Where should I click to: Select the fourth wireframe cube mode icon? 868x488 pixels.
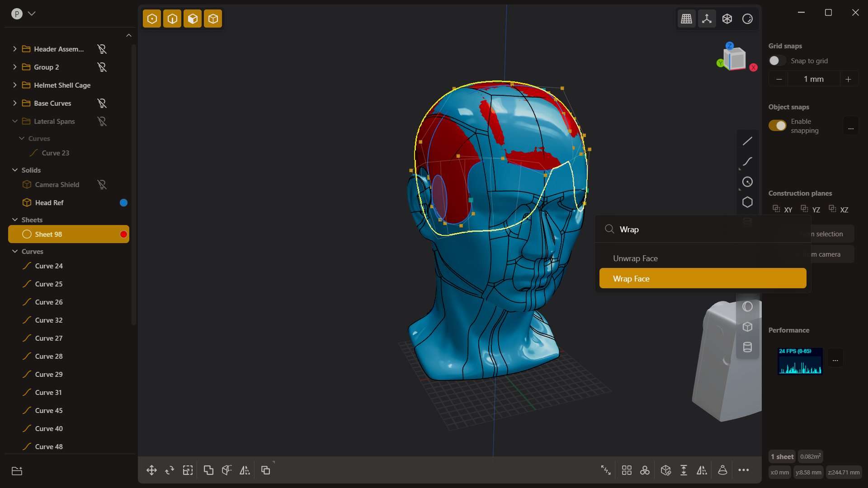213,19
